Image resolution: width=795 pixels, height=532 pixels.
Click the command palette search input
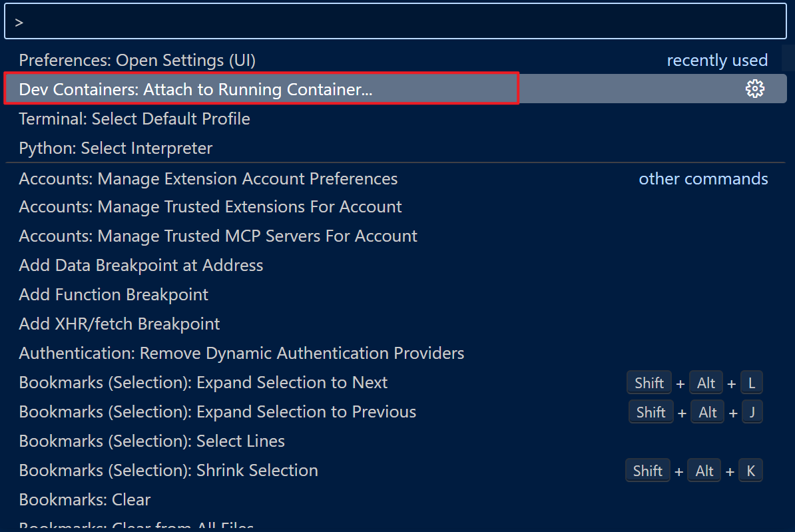396,22
